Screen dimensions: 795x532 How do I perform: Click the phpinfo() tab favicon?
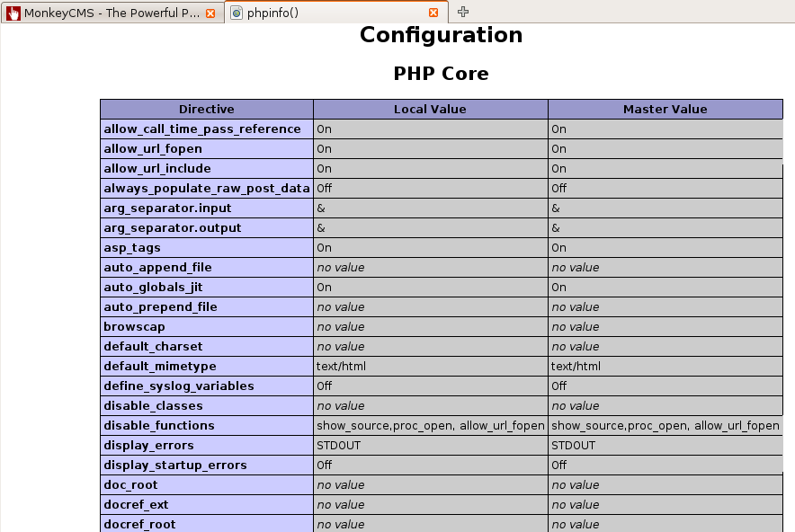237,13
